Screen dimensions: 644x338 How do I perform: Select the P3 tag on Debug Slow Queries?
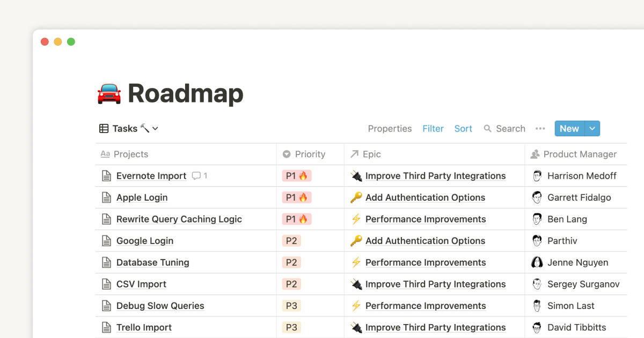coord(291,306)
